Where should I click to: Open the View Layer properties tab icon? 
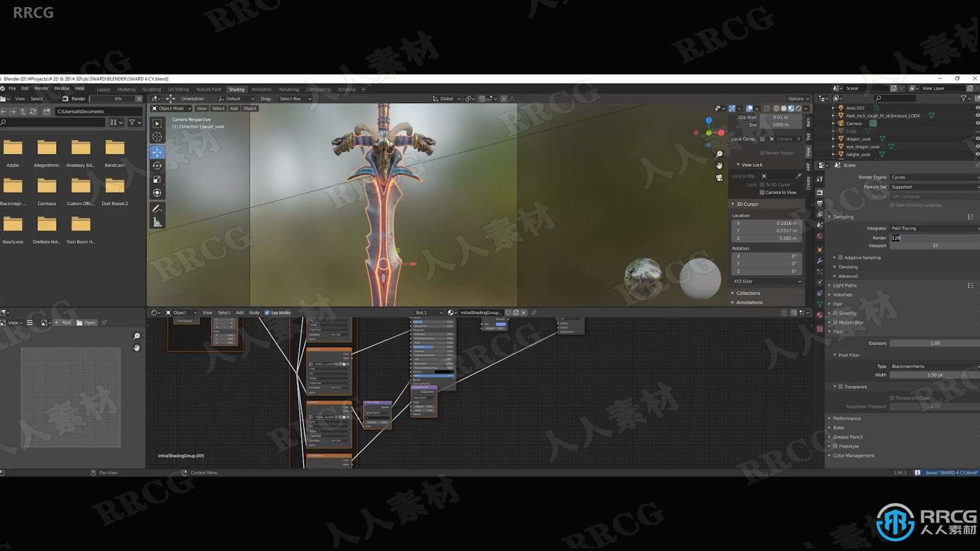pyautogui.click(x=819, y=214)
